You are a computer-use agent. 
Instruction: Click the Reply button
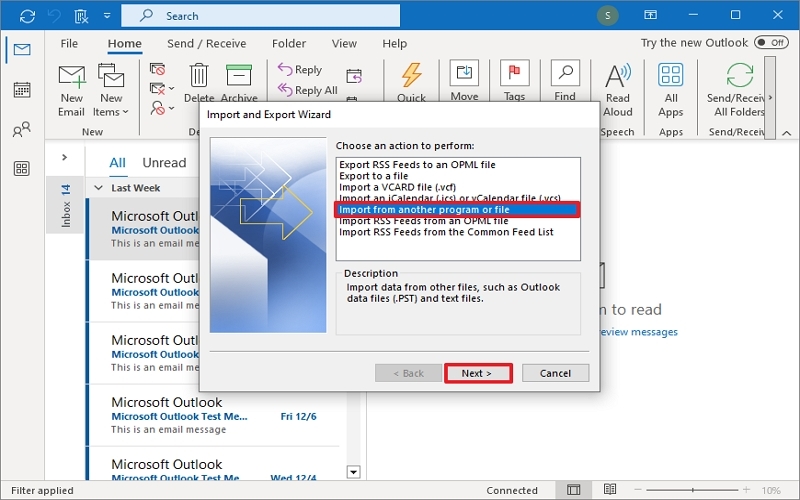pos(300,69)
